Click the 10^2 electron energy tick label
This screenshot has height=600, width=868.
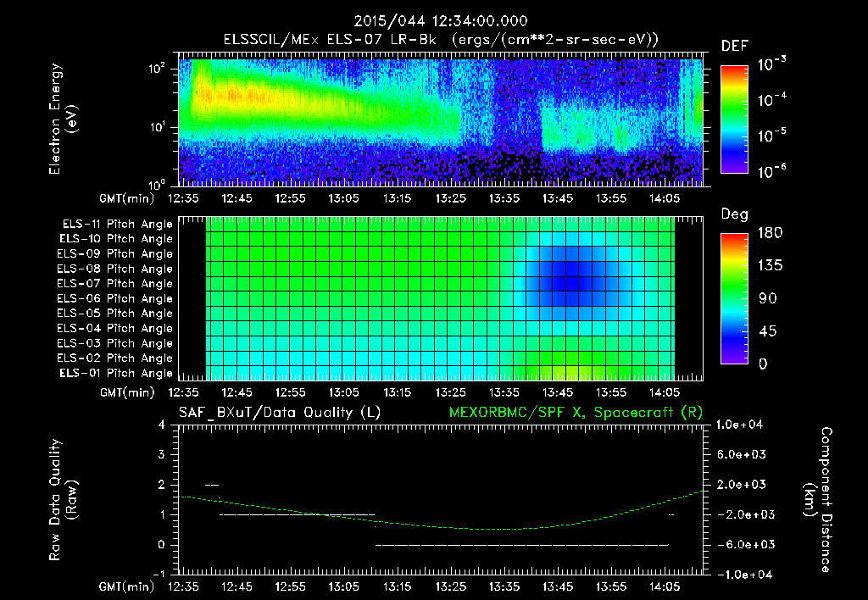(157, 69)
